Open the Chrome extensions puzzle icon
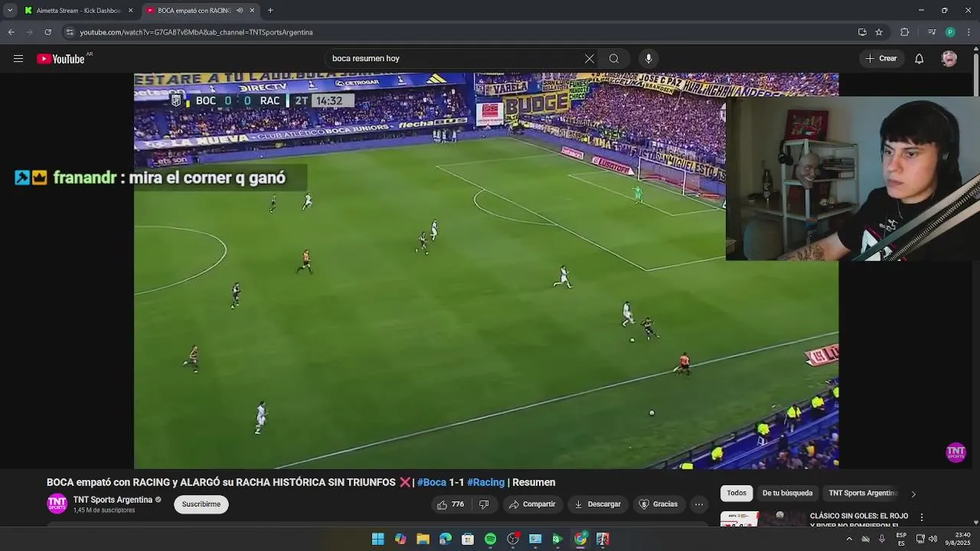980x551 pixels. [904, 32]
